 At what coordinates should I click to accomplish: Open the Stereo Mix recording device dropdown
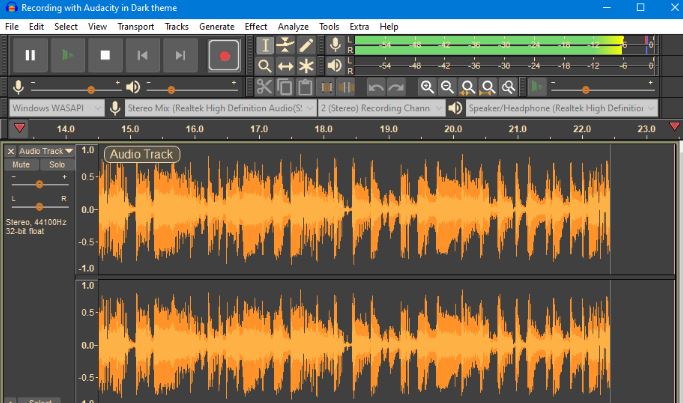tap(220, 108)
